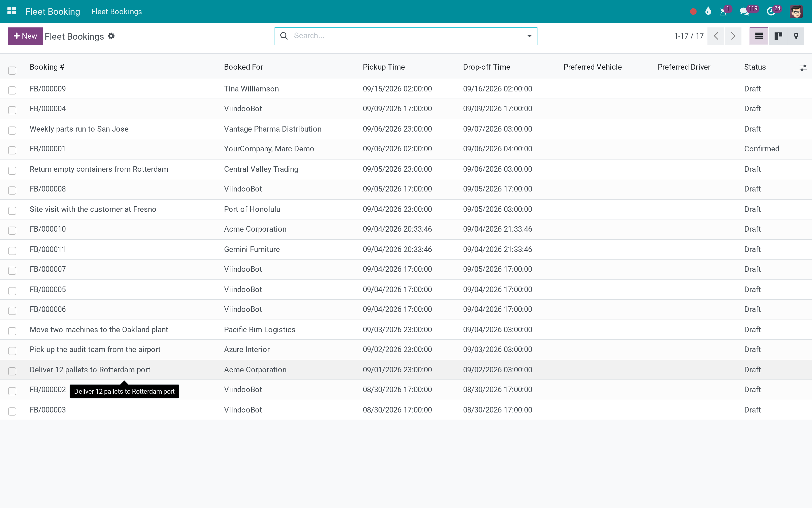Sort by Pickup Time column header
812x508 pixels.
tap(384, 67)
